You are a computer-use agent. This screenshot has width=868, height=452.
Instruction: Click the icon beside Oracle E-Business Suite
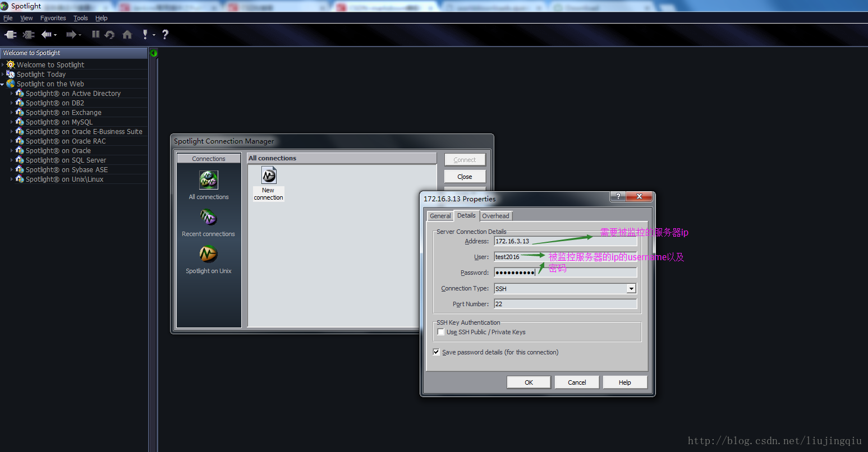(x=20, y=131)
